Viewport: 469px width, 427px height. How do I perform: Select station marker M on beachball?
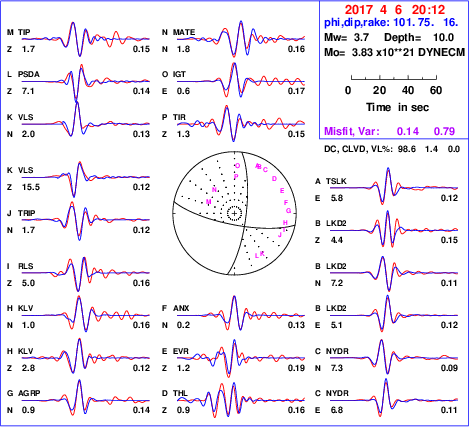(209, 202)
